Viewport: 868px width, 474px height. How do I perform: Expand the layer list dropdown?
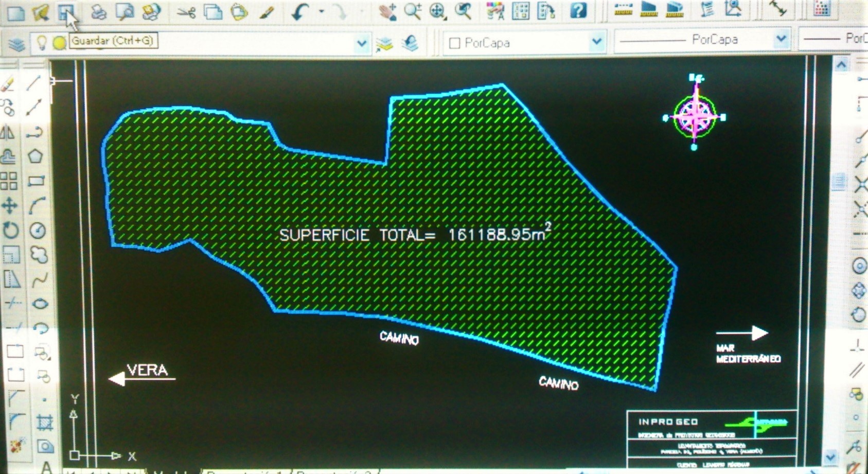tap(362, 43)
